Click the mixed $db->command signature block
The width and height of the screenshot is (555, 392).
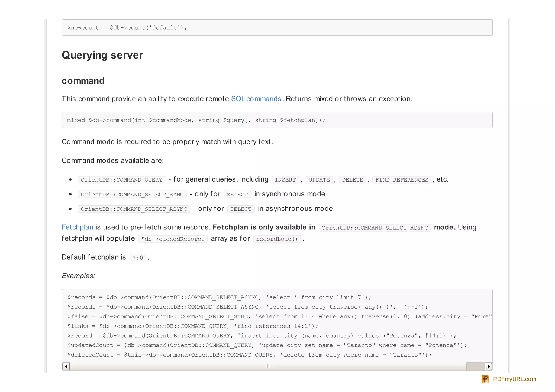pyautogui.click(x=196, y=120)
